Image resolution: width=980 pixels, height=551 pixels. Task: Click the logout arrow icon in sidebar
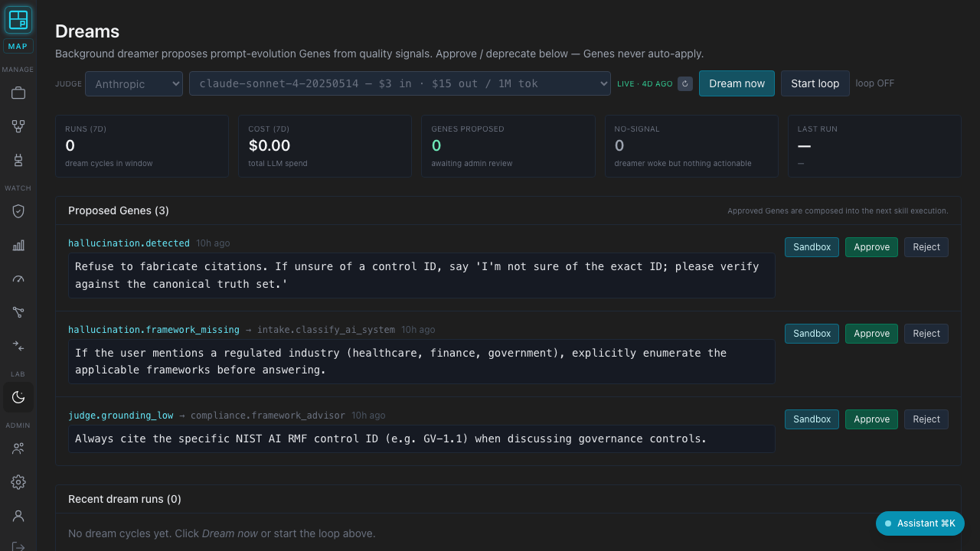pos(18,545)
